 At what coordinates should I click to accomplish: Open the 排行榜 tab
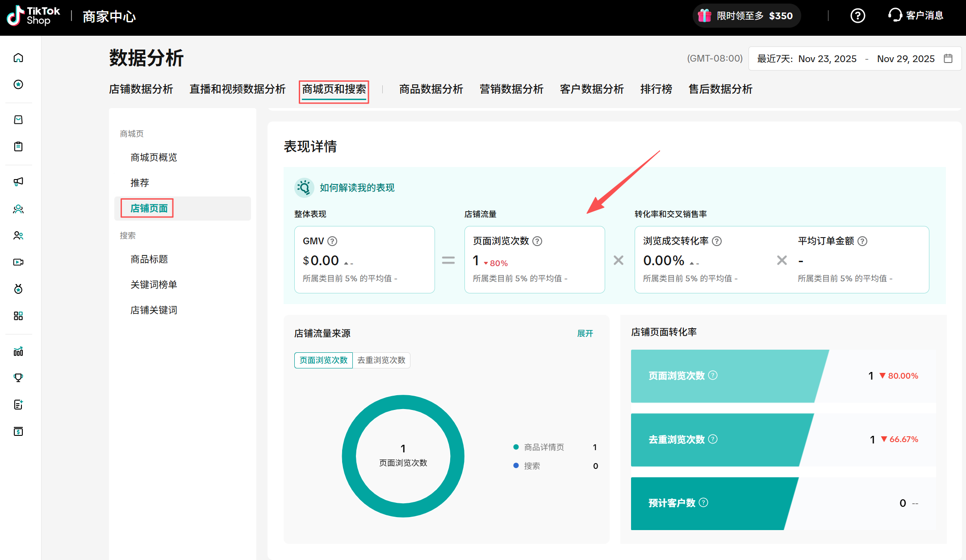click(657, 89)
